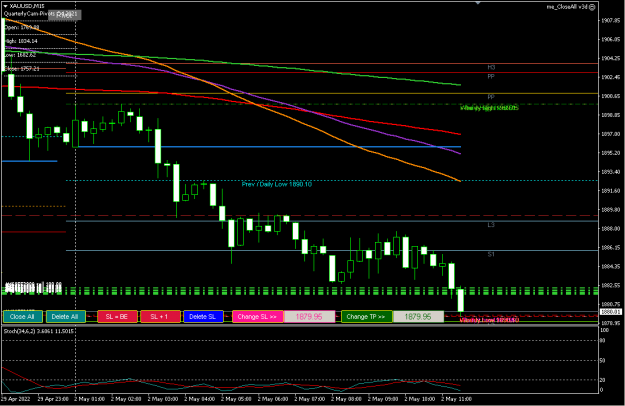Image resolution: width=625 pixels, height=406 pixels.
Task: Click the Weekly Low label near the chart bottom
Action: [x=489, y=320]
